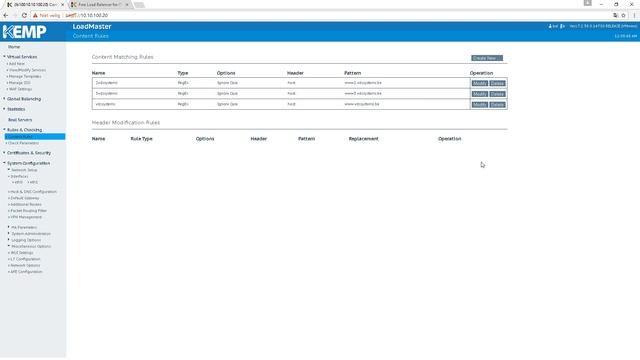Image resolution: width=640 pixels, height=360 pixels.
Task: Delete the second content matching rule
Action: pos(497,94)
